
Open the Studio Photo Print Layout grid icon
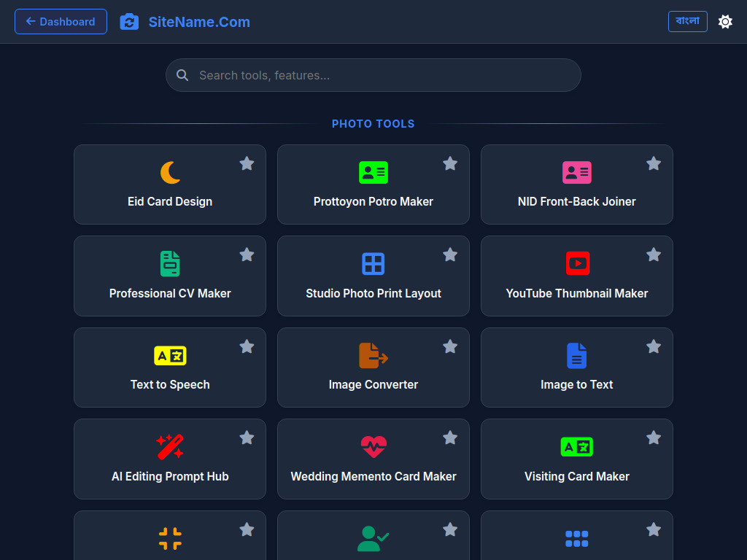pos(373,264)
